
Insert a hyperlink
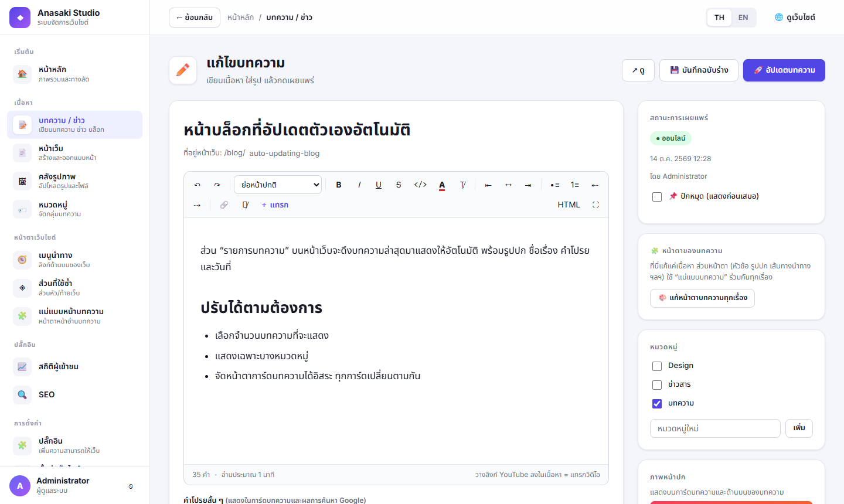pos(224,205)
